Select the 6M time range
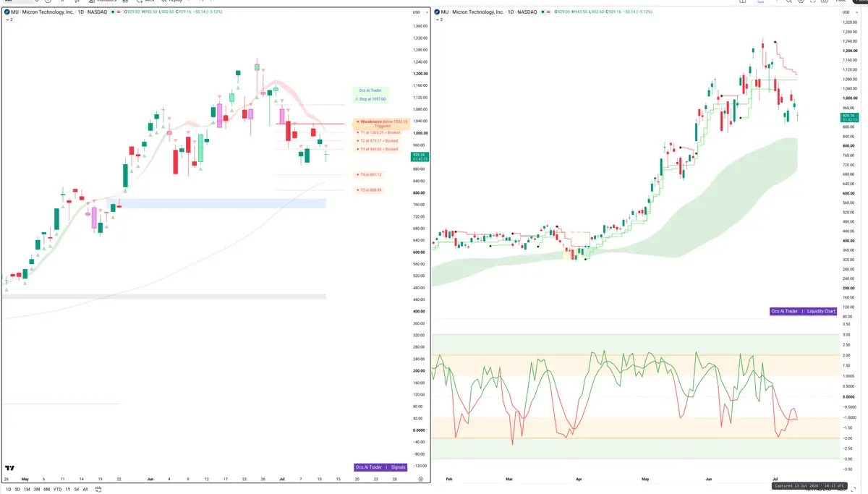 46,489
